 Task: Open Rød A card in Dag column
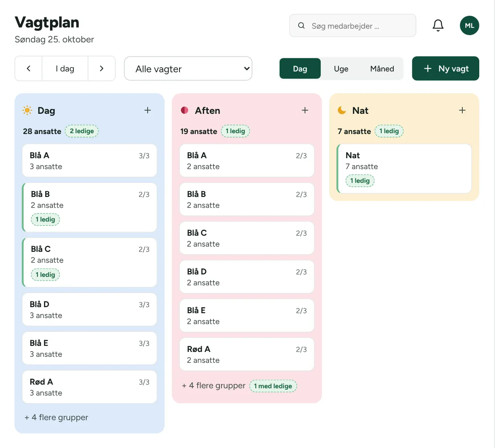click(90, 387)
